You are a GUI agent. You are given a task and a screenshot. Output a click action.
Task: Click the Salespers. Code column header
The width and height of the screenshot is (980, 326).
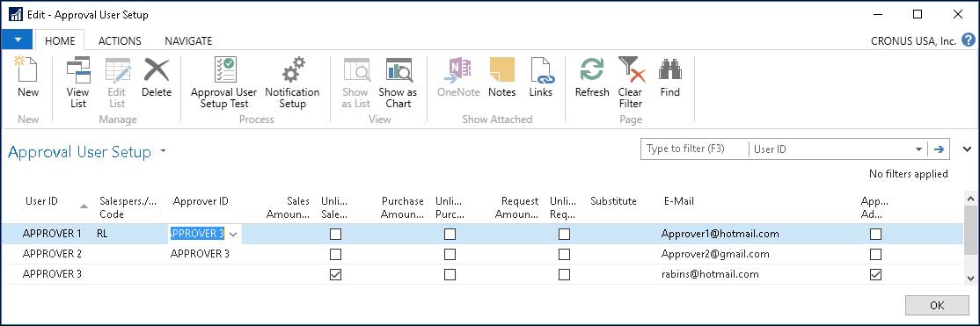coord(128,207)
